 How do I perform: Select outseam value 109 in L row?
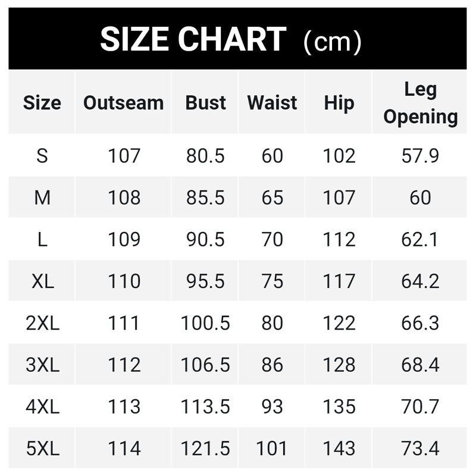click(124, 239)
